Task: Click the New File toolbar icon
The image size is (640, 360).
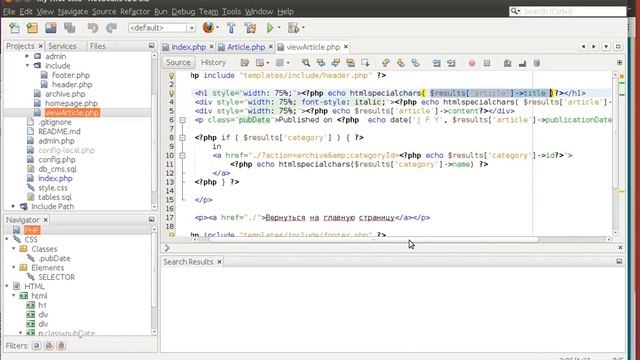Action: click(x=14, y=28)
